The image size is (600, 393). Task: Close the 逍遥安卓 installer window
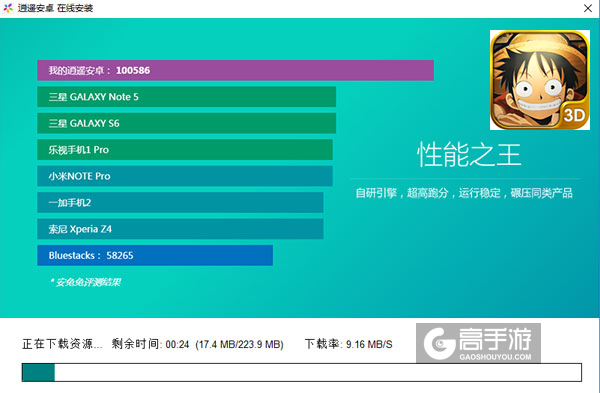588,8
